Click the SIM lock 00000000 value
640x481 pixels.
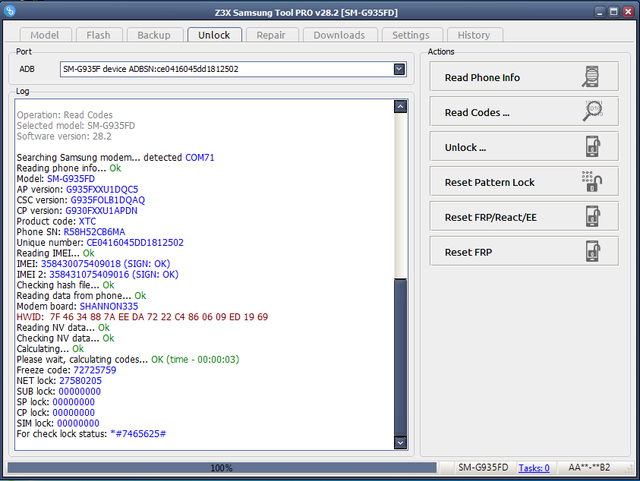[78, 423]
